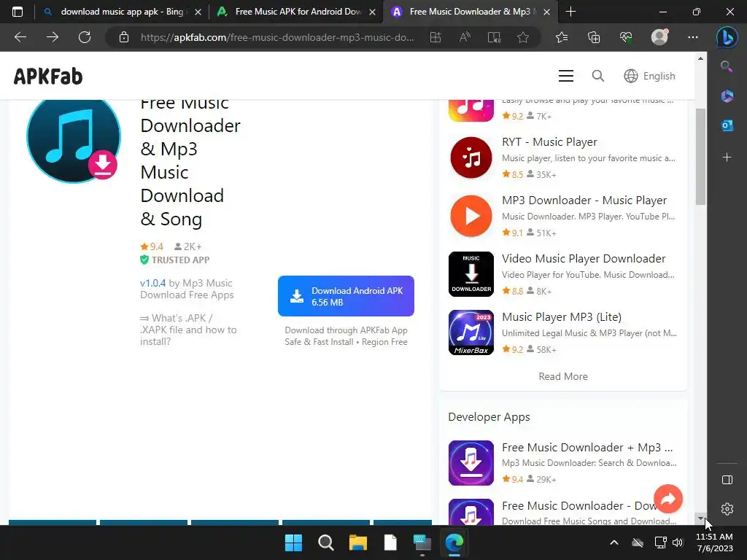Image resolution: width=747 pixels, height=560 pixels.
Task: Open Video Music Player Downloader icon
Action: [x=471, y=274]
